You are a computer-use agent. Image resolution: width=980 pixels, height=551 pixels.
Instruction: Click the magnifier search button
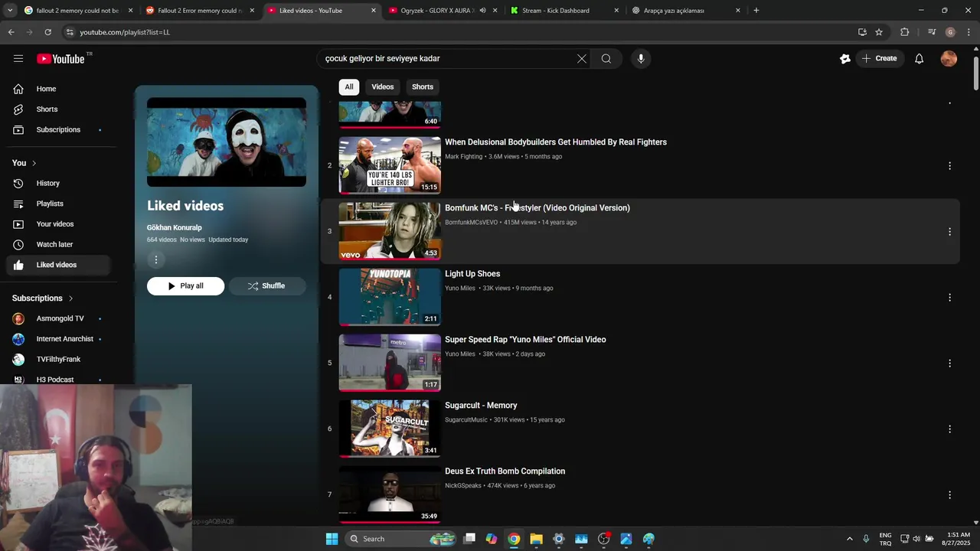(606, 59)
